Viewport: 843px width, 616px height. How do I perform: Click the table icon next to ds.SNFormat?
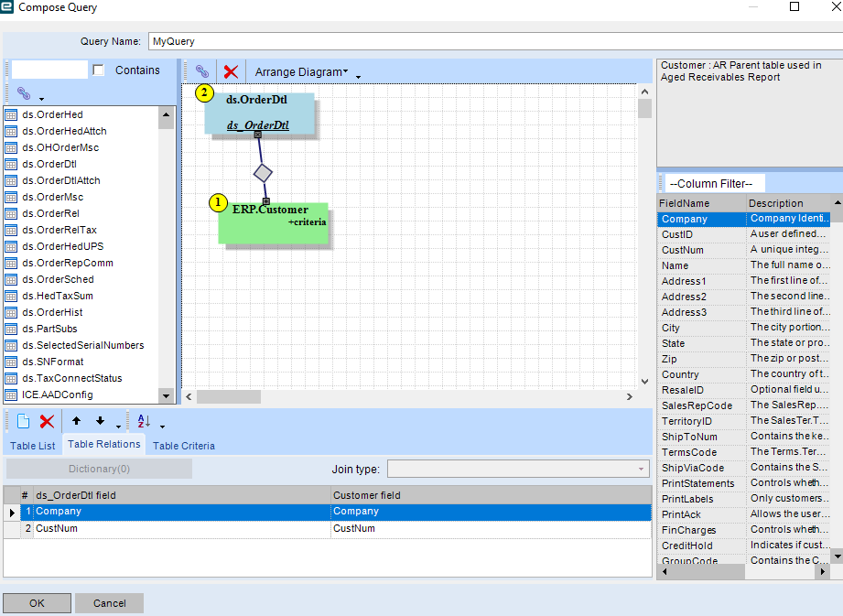point(11,362)
